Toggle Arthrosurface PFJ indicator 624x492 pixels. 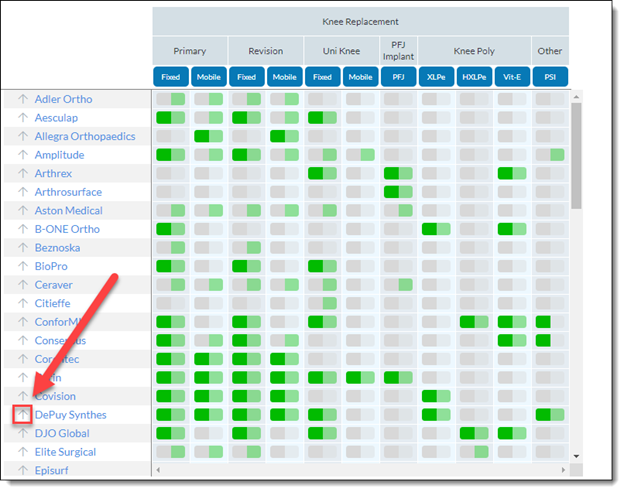click(398, 192)
